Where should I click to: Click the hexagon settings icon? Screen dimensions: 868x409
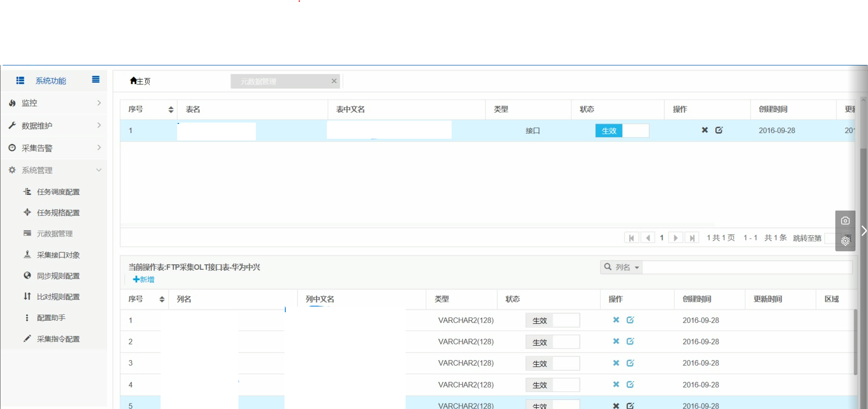(845, 241)
